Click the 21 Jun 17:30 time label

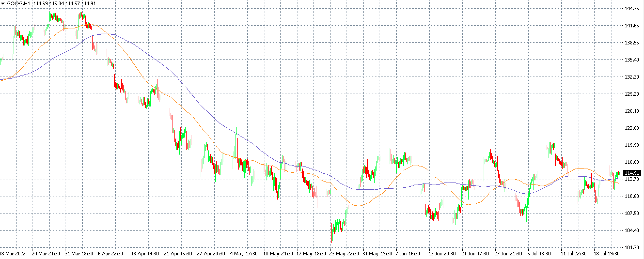(476, 254)
